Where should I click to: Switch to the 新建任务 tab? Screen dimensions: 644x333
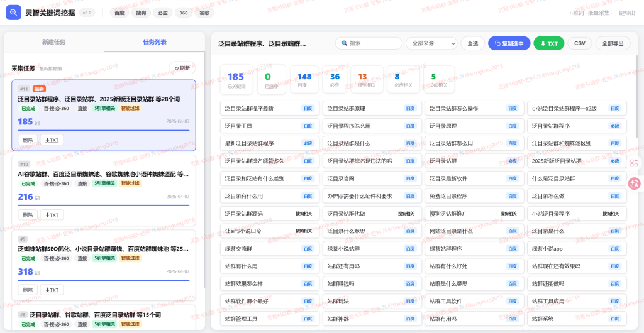click(54, 42)
